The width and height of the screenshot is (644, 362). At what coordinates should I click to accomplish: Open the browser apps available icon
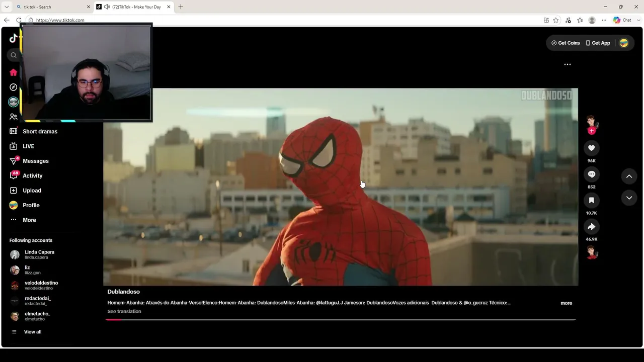point(546,20)
